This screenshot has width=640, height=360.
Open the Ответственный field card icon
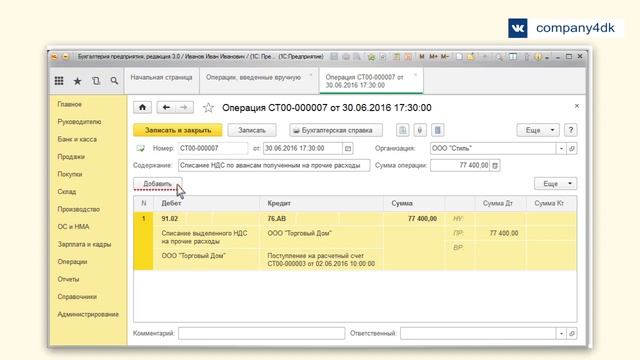[572, 333]
